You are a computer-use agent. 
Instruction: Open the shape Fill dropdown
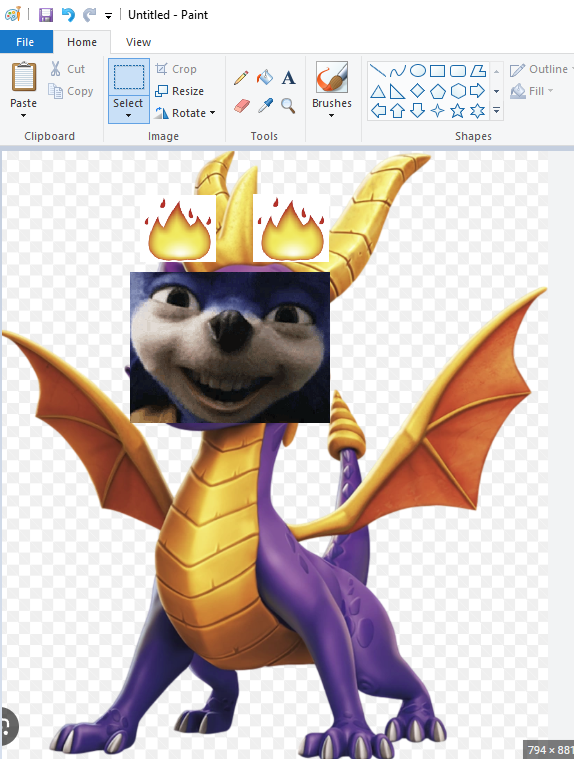pyautogui.click(x=531, y=91)
